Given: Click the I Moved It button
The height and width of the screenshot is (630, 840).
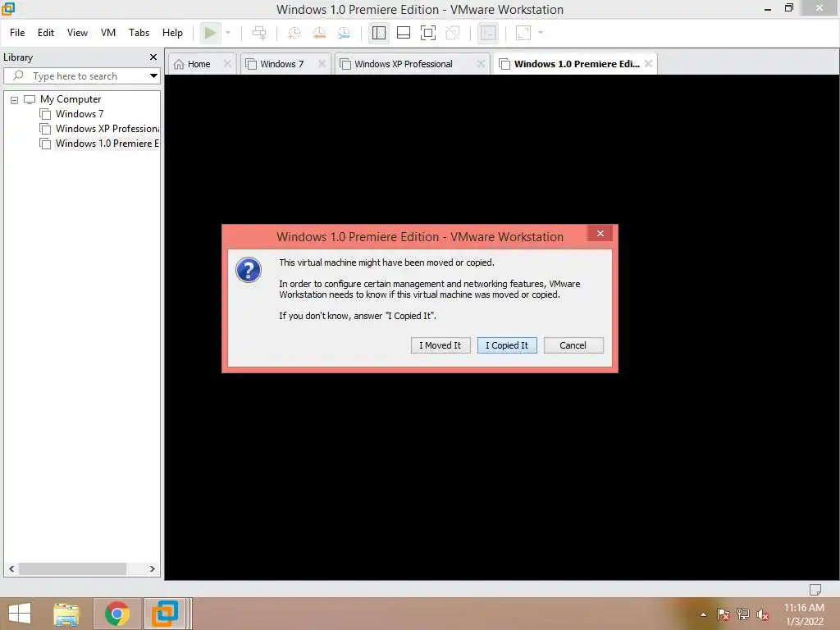Looking at the screenshot, I should click(x=441, y=345).
